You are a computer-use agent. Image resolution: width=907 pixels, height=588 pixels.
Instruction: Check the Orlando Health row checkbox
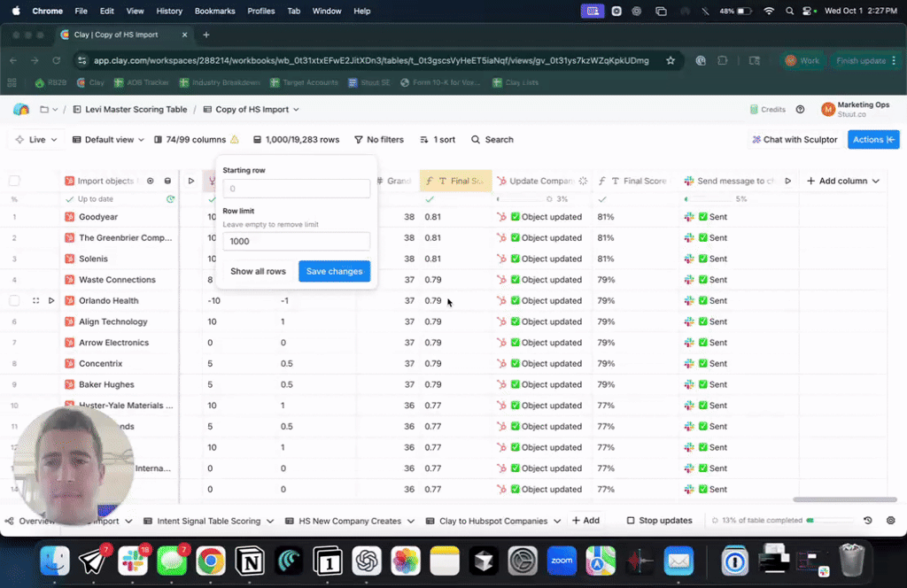[x=14, y=301]
